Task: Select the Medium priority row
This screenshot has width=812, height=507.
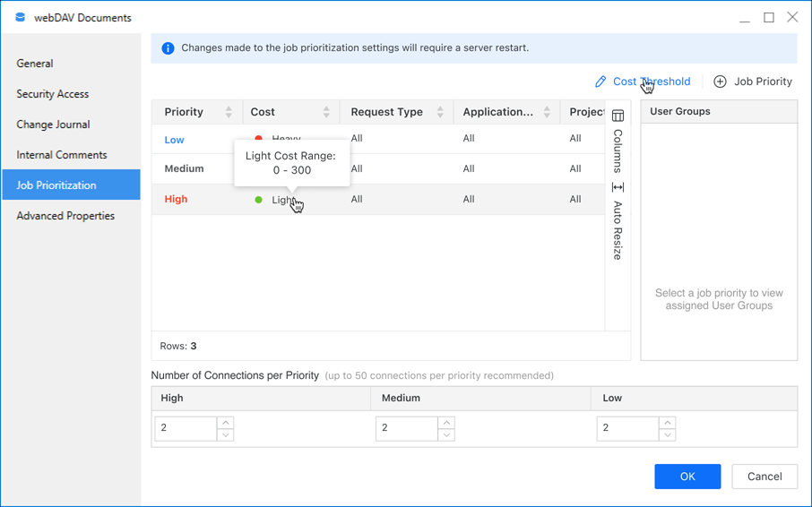Action: [378, 168]
